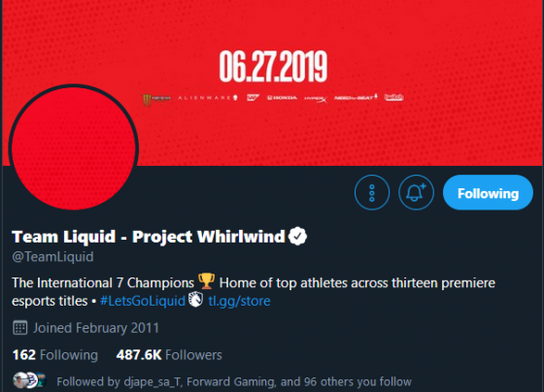Click the mutual follower avatars cluster
Screen dimensions: 544x392
(29, 380)
